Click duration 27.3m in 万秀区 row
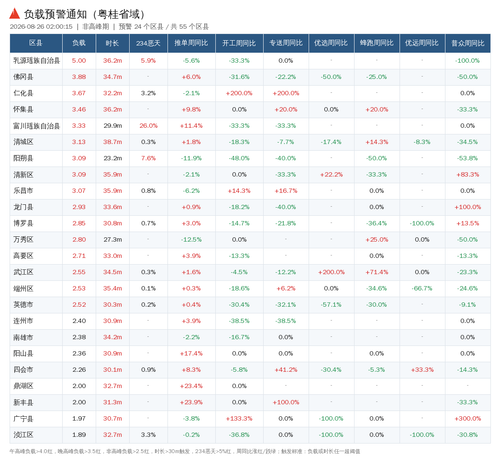Image resolution: width=500 pixels, height=467 pixels. [x=113, y=240]
